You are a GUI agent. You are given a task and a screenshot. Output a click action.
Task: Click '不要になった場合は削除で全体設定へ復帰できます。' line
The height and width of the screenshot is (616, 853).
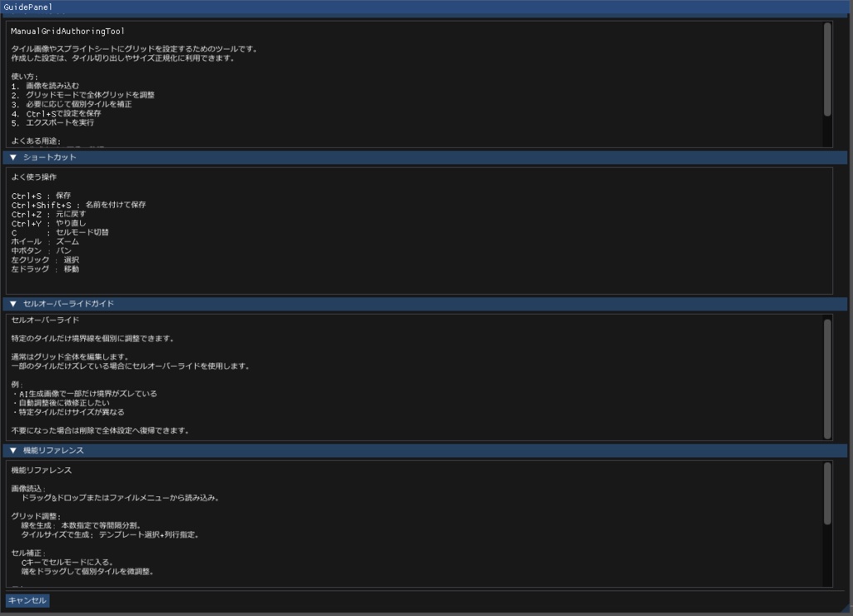coord(101,430)
